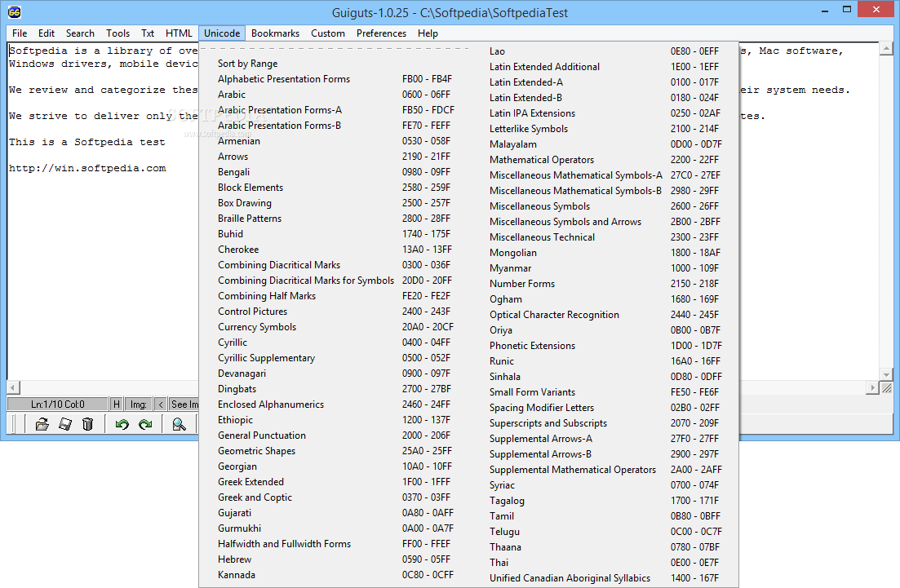900x588 pixels.
Task: Open the Txt menu
Action: [x=148, y=33]
